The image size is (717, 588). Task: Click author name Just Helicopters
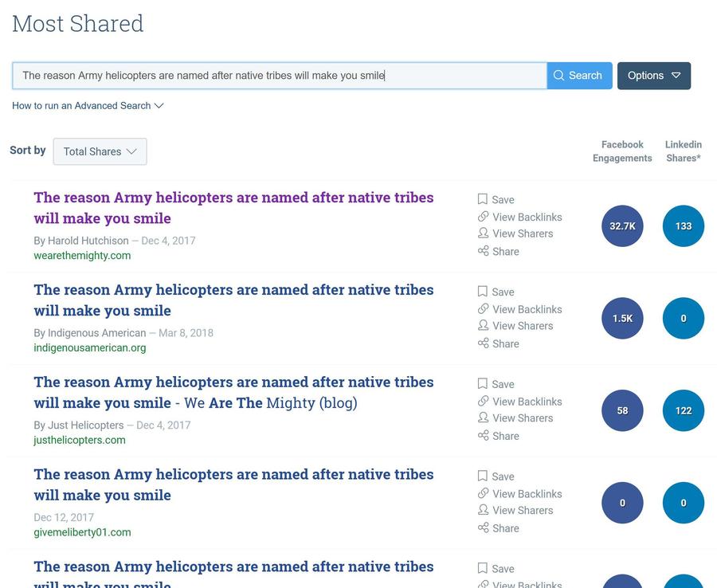click(x=86, y=425)
